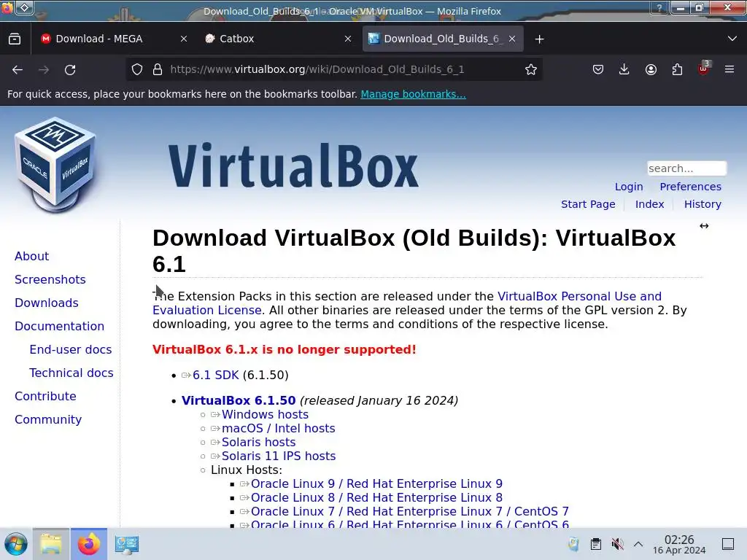The width and height of the screenshot is (747, 560).
Task: Close the Download - MEGA tab
Action: click(184, 39)
